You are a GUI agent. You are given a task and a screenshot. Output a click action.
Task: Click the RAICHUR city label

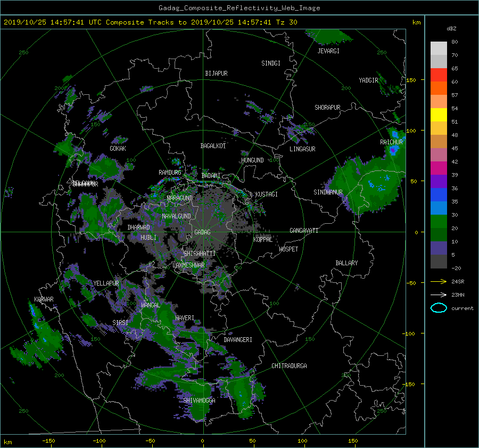[391, 142]
